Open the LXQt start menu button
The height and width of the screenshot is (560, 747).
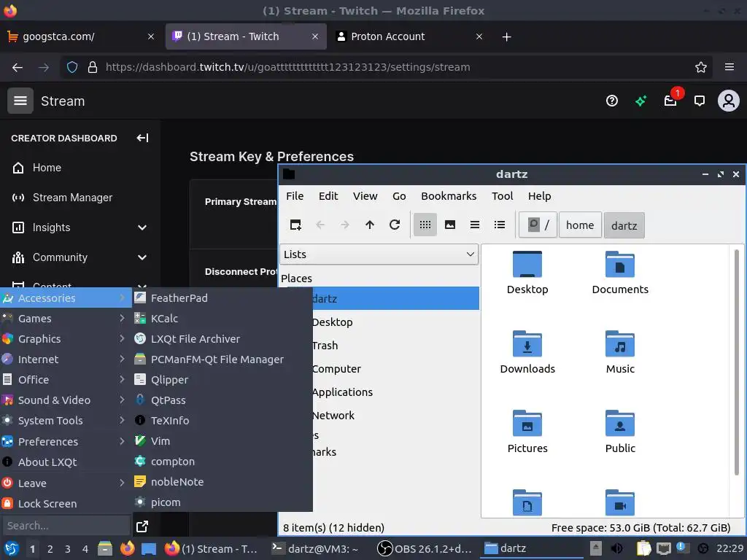(x=11, y=548)
